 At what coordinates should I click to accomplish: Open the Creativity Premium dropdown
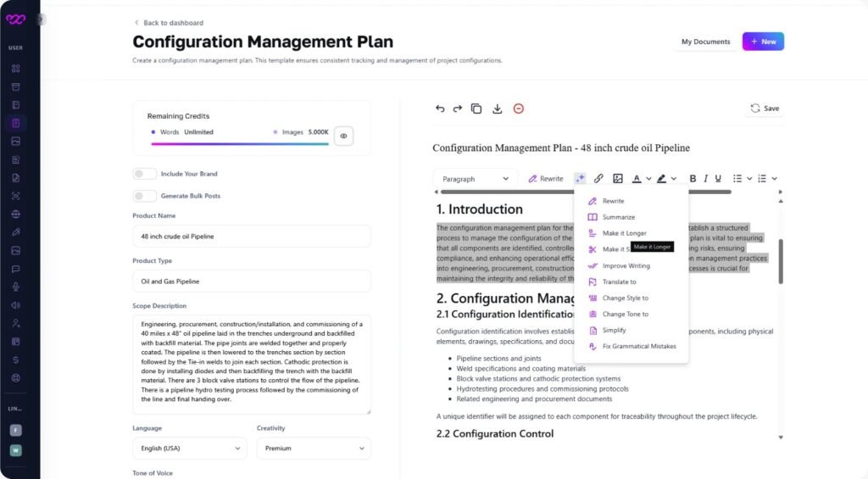coord(314,448)
